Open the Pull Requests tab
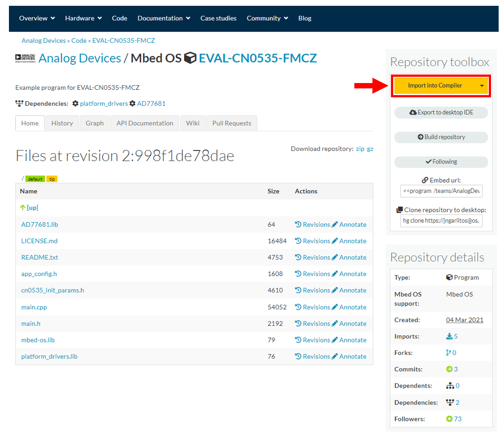Viewport: 504px width, 438px height. tap(232, 123)
